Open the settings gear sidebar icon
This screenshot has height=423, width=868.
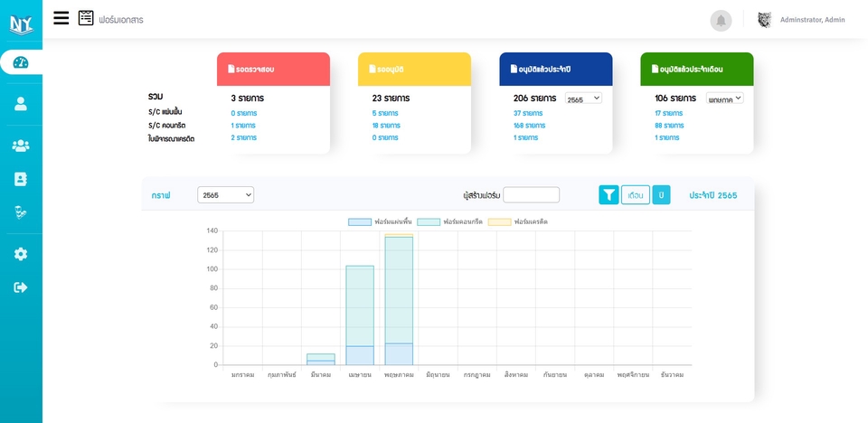(21, 254)
